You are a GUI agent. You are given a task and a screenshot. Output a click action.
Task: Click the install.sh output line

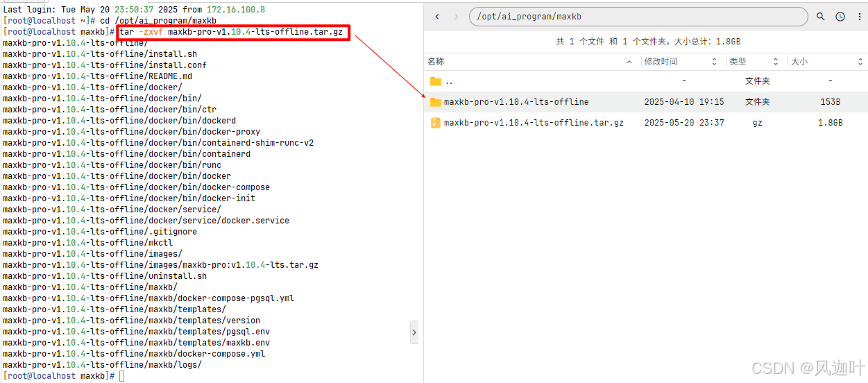coord(100,54)
